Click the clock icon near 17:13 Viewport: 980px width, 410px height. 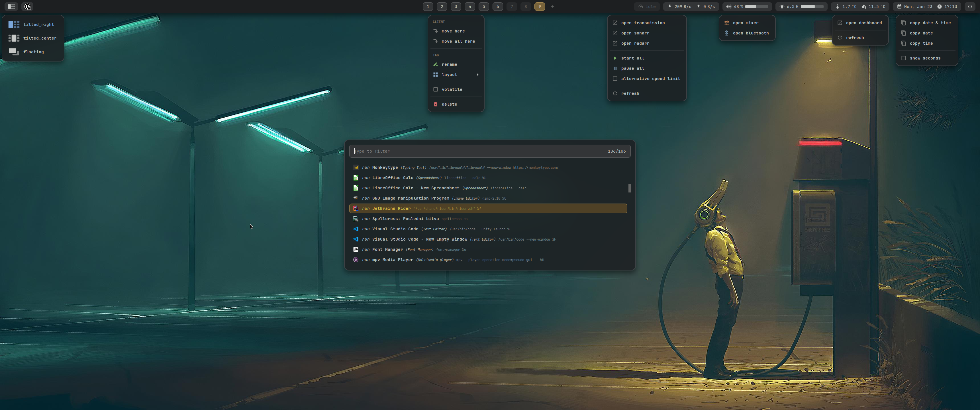point(939,7)
